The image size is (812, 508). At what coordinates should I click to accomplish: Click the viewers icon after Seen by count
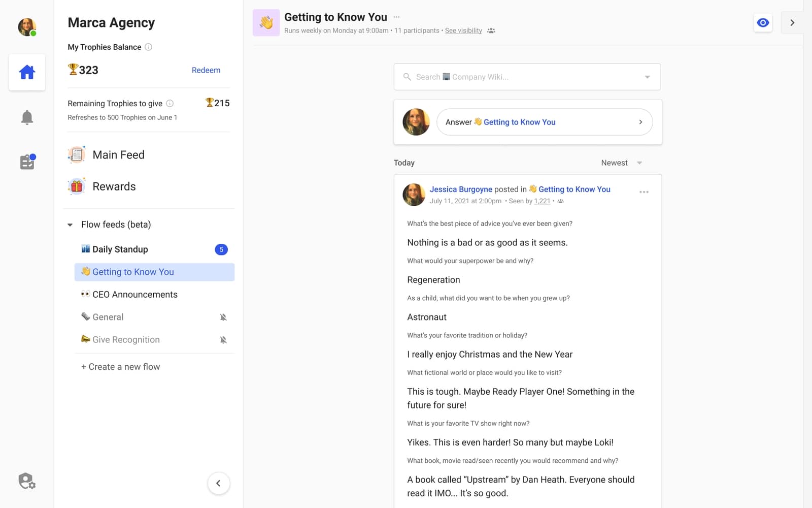tap(560, 201)
